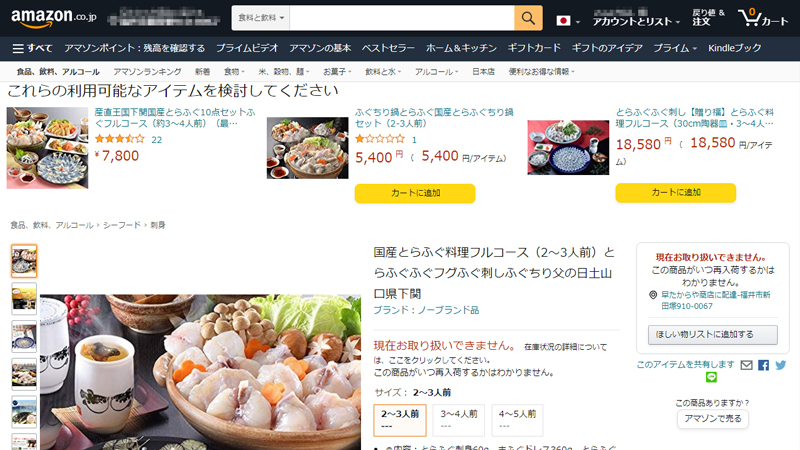Viewport: 800px width, 450px height.
Task: Click the 3.5-star rating of the 7,800 item
Action: (x=120, y=139)
